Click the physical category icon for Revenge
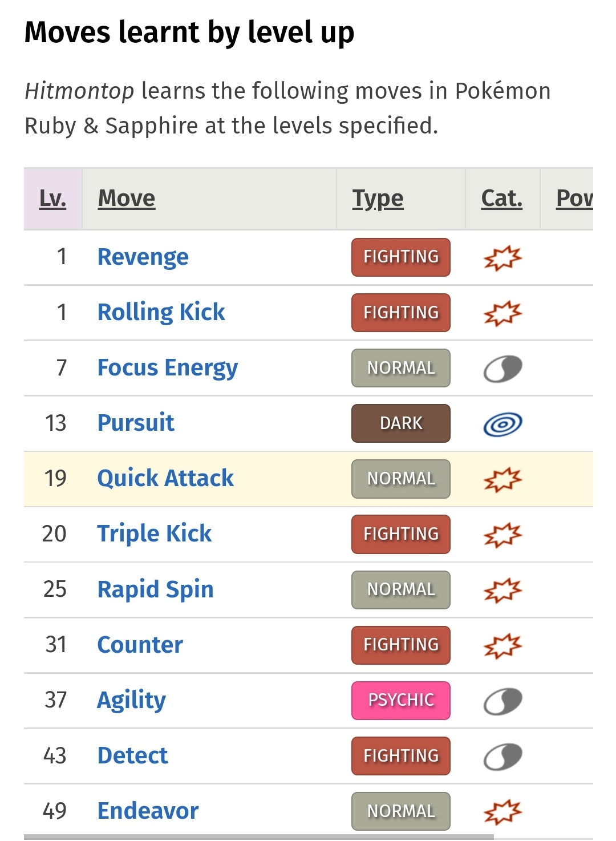Image resolution: width=616 pixels, height=841 pixels. (x=502, y=258)
